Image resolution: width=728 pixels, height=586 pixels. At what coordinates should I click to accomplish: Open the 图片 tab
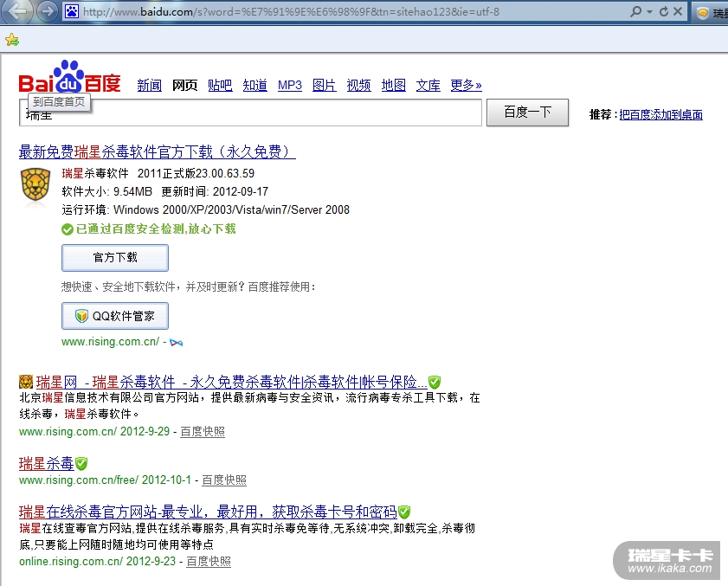[x=324, y=86]
